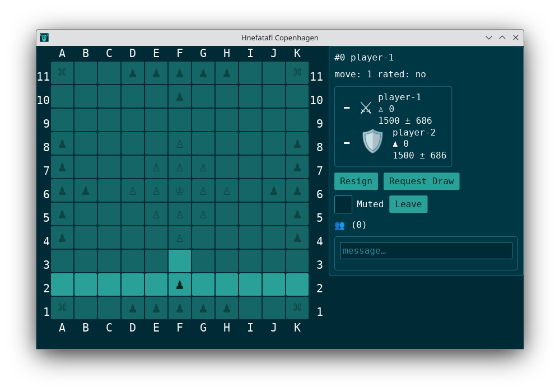Click the player-1 name label
Image resolution: width=560 pixels, height=392 pixels.
tap(400, 97)
